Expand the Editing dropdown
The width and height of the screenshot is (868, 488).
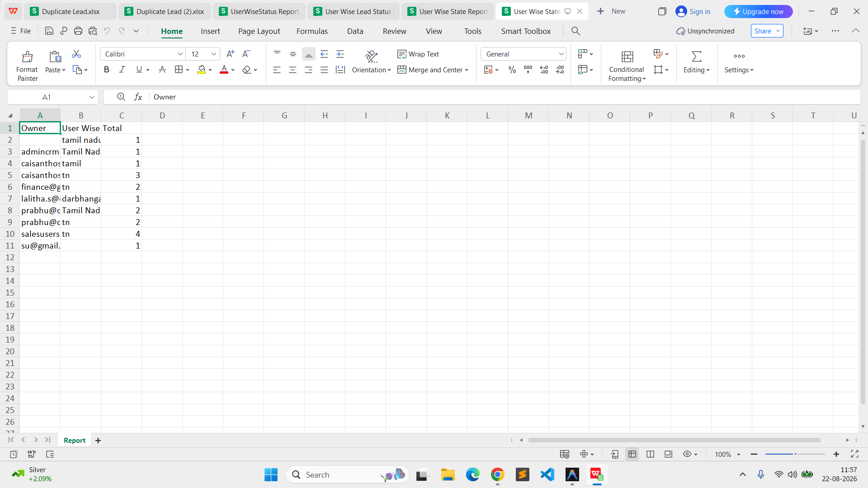(x=696, y=70)
